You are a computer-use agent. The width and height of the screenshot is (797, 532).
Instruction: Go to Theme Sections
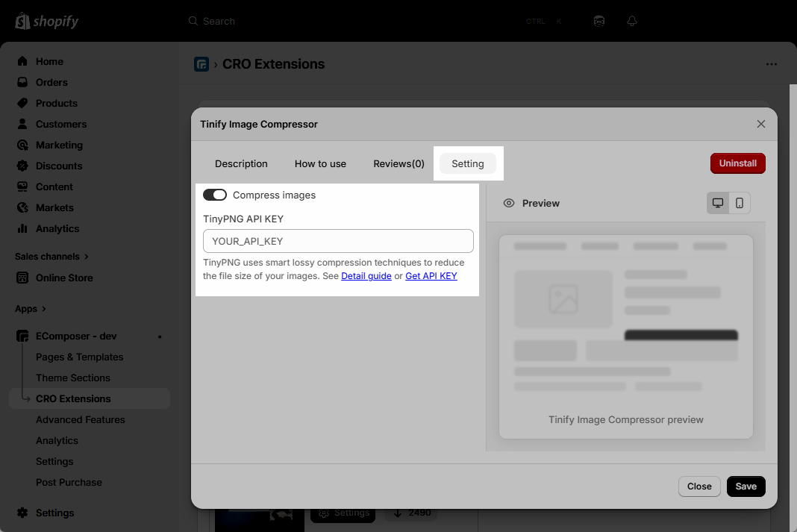click(x=72, y=378)
